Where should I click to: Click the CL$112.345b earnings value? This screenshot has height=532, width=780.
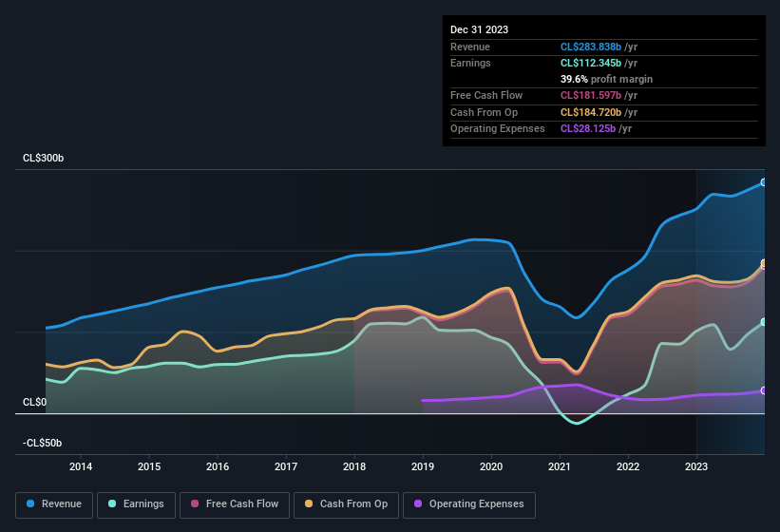591,63
